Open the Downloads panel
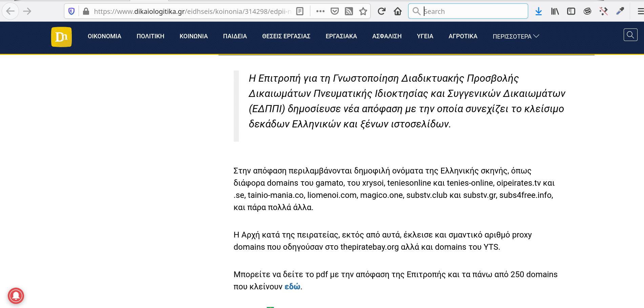The image size is (644, 308). coord(538,12)
